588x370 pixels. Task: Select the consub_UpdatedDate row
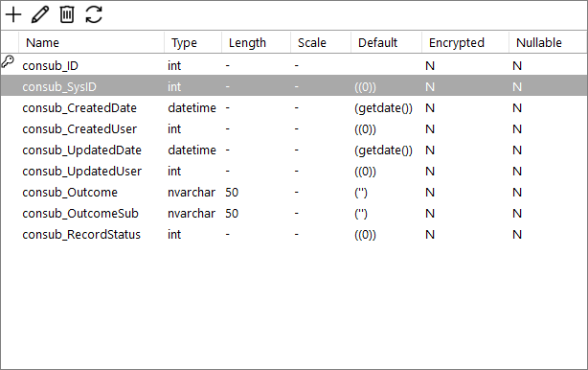tap(294, 150)
